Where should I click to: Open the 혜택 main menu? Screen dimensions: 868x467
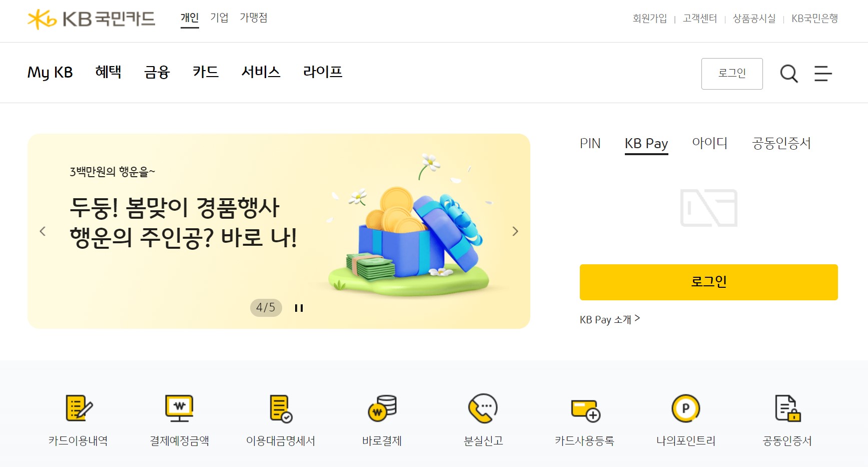coord(108,72)
